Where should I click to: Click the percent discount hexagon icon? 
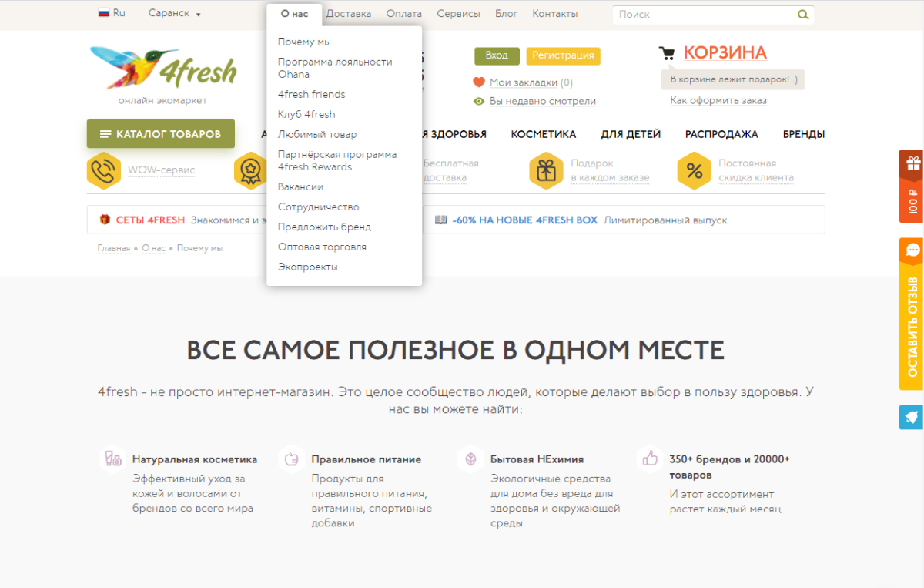[694, 170]
